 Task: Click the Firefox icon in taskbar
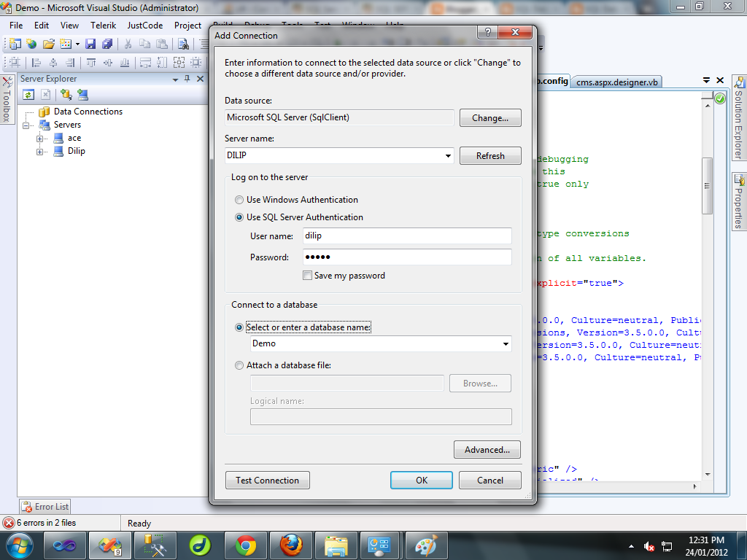click(x=290, y=545)
